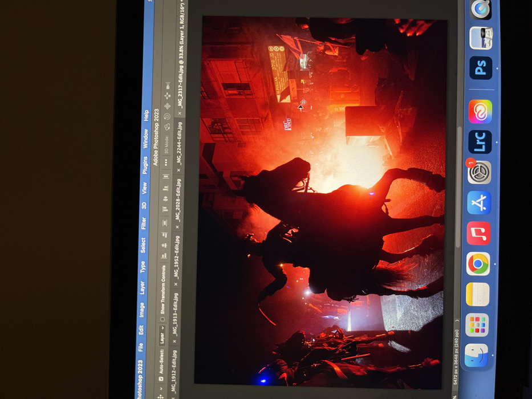This screenshot has width=532, height=399.
Task: Open the Window menu
Action: (145, 139)
